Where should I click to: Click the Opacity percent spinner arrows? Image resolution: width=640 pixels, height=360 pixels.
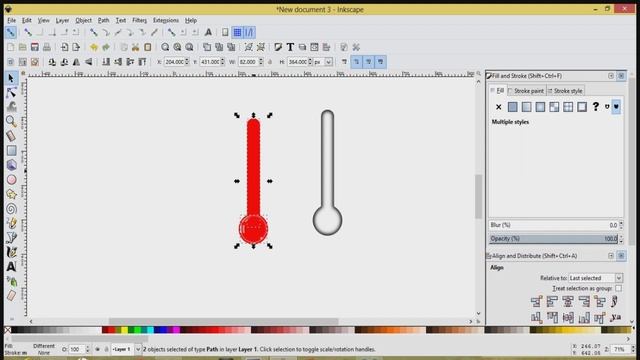(x=621, y=239)
